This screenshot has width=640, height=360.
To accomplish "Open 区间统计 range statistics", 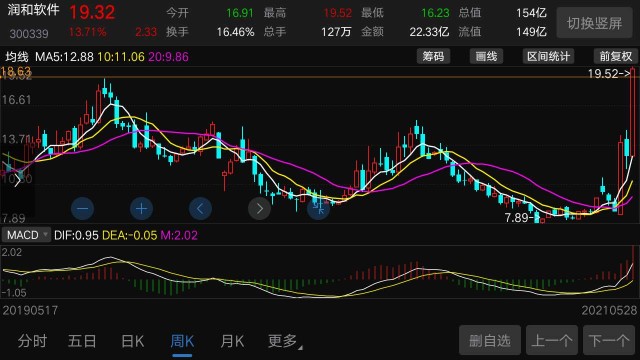I will click(548, 56).
